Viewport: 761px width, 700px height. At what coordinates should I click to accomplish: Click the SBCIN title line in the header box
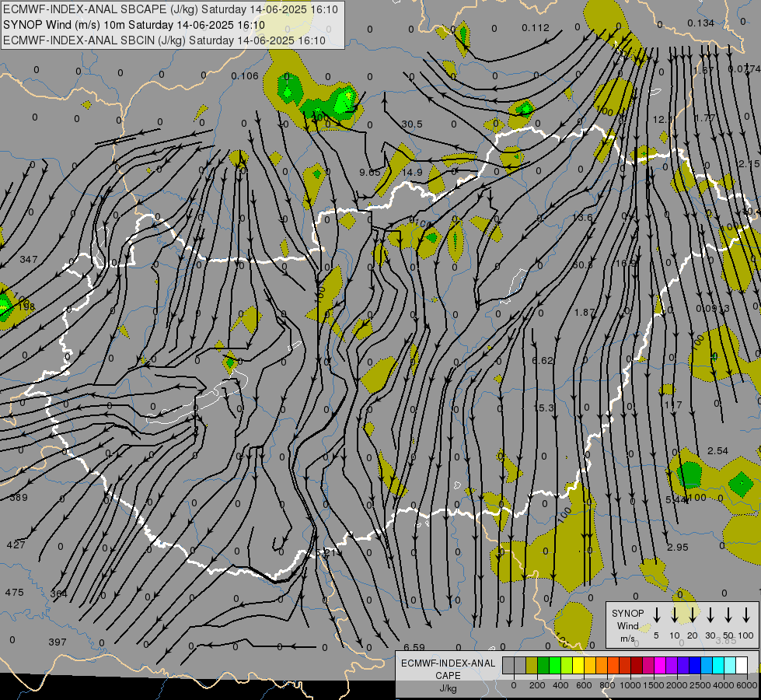tap(164, 40)
